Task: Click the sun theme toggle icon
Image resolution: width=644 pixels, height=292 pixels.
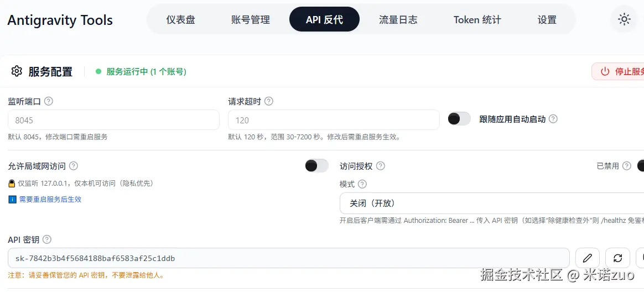Action: click(x=624, y=20)
